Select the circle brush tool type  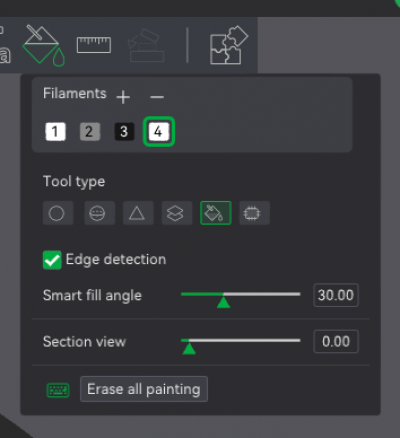[58, 213]
